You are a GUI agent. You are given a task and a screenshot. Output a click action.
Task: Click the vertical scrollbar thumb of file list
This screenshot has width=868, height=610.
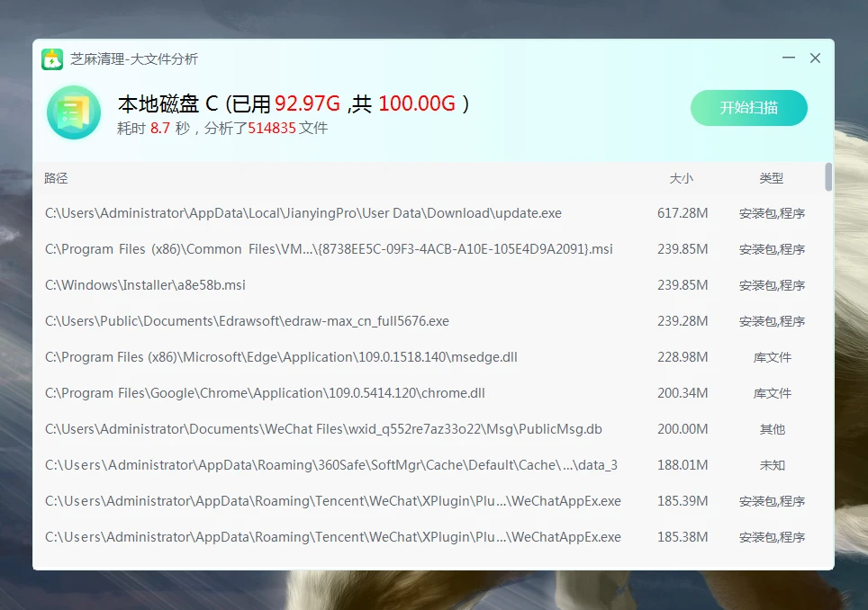pos(828,177)
